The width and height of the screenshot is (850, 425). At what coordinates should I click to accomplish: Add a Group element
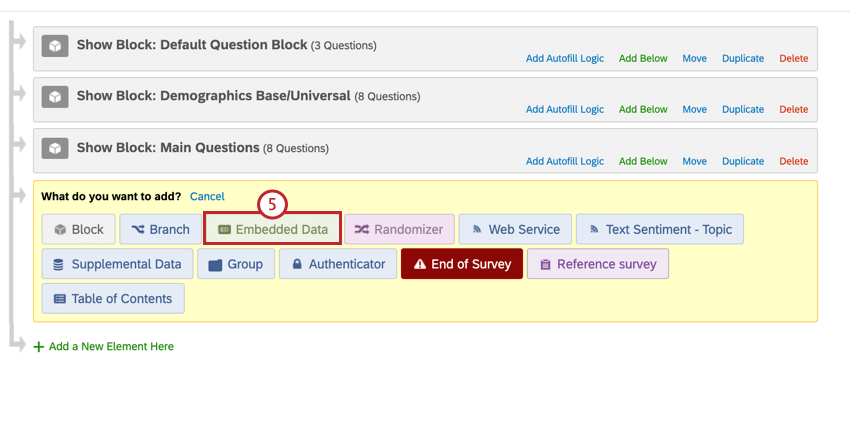pos(235,264)
